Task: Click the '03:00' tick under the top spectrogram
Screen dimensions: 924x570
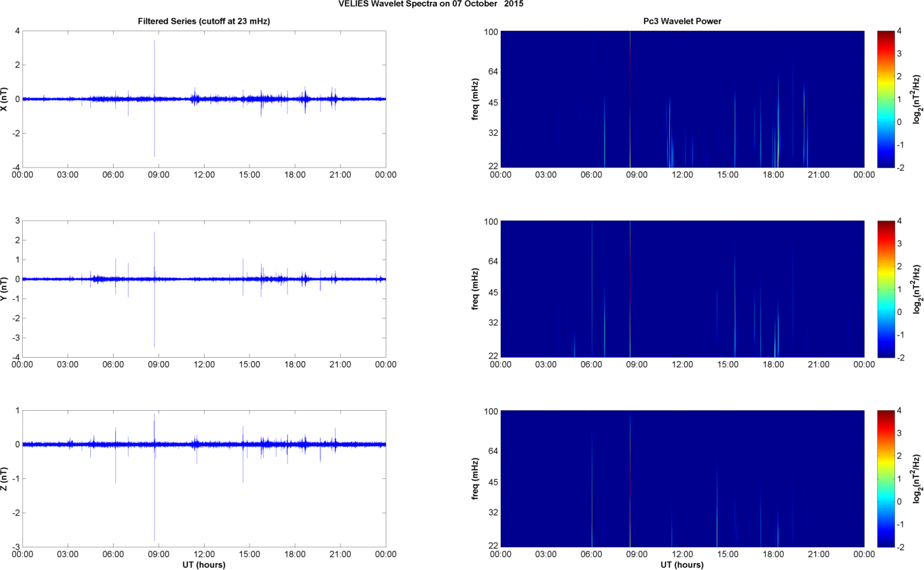Action: 546,174
